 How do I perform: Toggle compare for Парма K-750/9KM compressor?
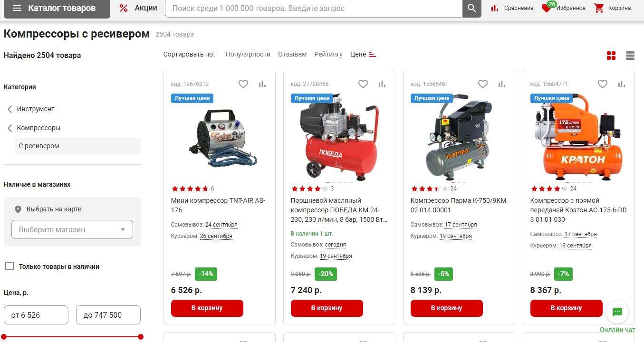point(502,84)
